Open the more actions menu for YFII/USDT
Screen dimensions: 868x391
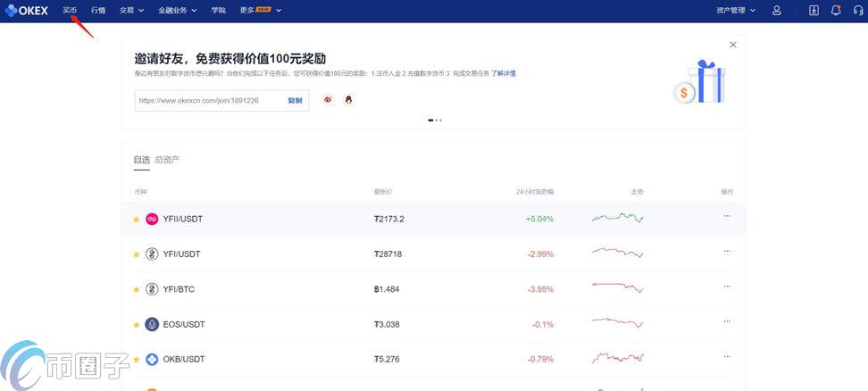[x=727, y=216]
